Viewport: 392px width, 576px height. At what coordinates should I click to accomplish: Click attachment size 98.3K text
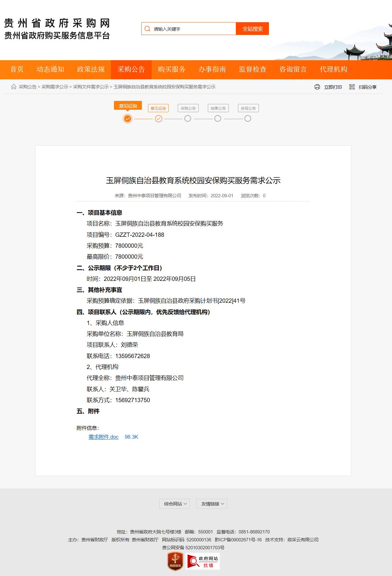[x=132, y=437]
